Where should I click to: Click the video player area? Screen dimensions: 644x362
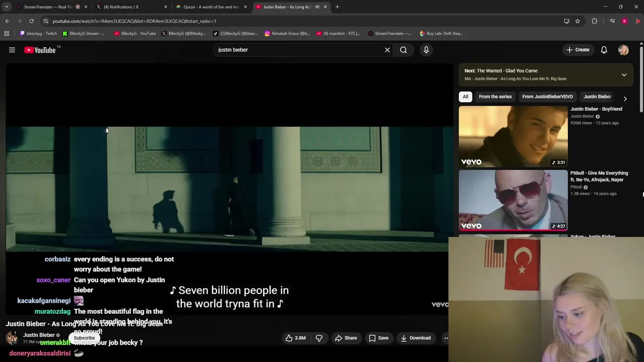[x=229, y=189]
